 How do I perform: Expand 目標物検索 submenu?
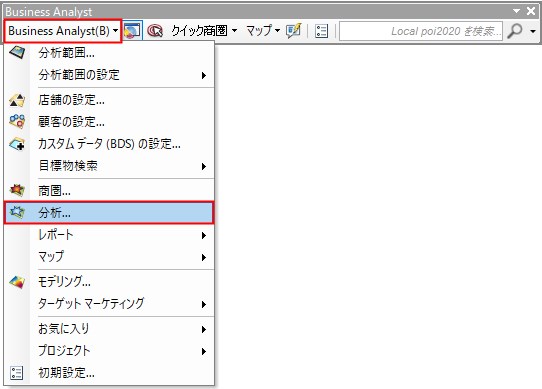109,166
